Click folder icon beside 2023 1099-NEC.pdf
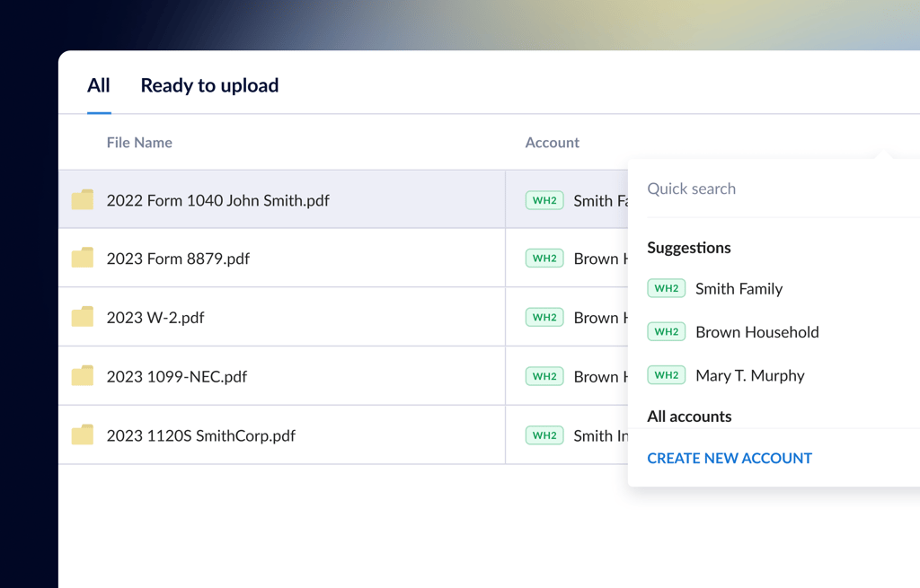920x588 pixels. 83,376
